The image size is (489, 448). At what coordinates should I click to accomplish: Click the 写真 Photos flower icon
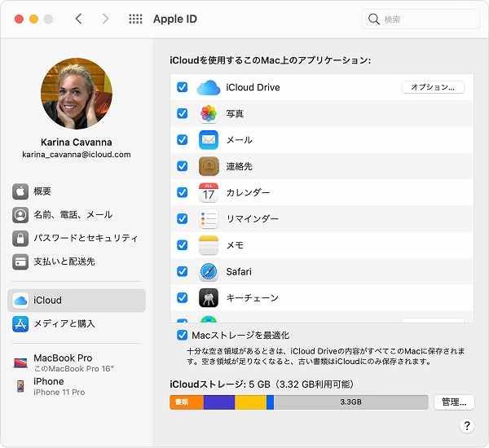tap(209, 113)
